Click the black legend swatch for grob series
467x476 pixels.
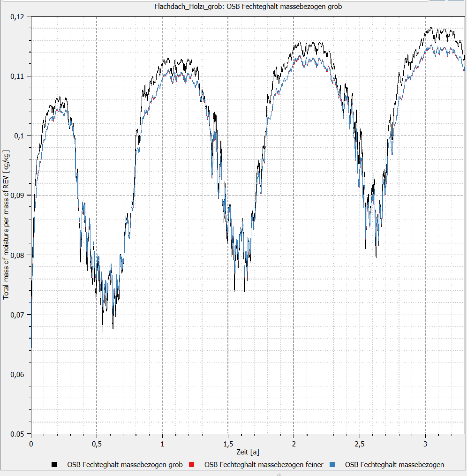(x=54, y=464)
